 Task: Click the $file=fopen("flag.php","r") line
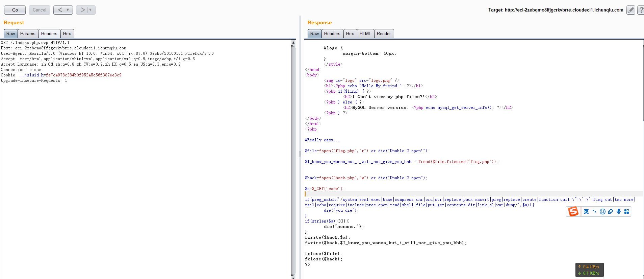click(x=367, y=151)
